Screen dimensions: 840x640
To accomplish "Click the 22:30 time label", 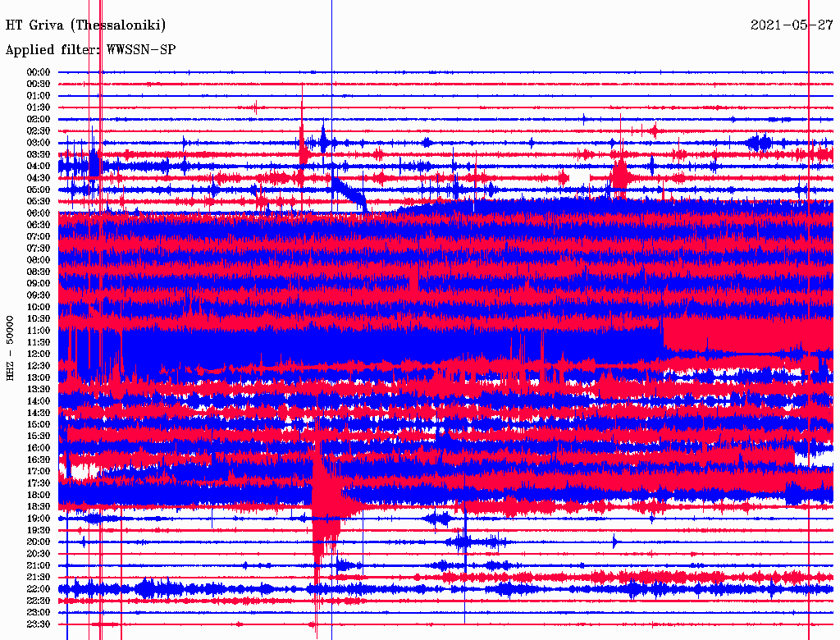I will point(39,601).
